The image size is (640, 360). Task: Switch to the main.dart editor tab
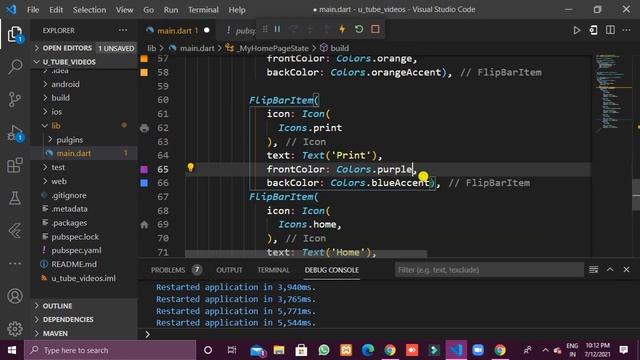tap(174, 30)
